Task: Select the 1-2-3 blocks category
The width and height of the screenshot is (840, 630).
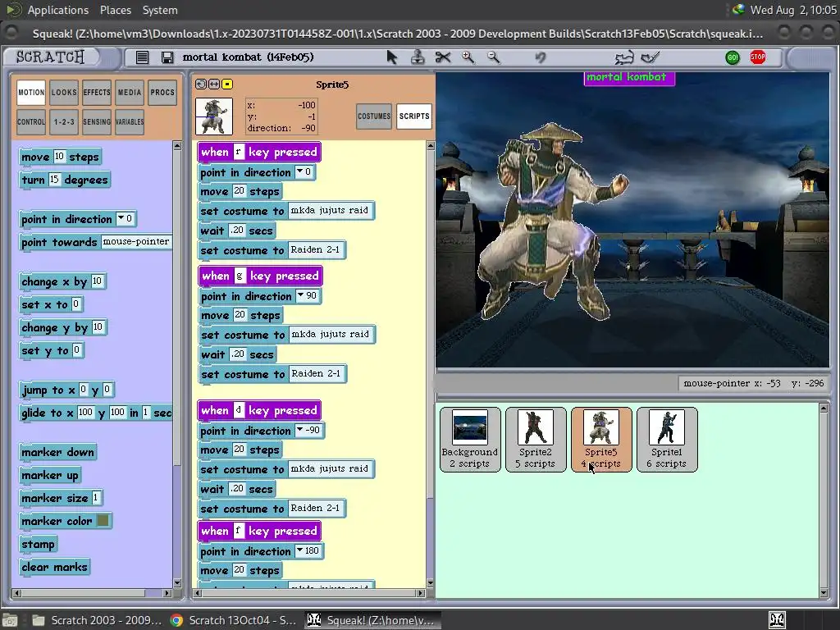Action: (x=64, y=121)
